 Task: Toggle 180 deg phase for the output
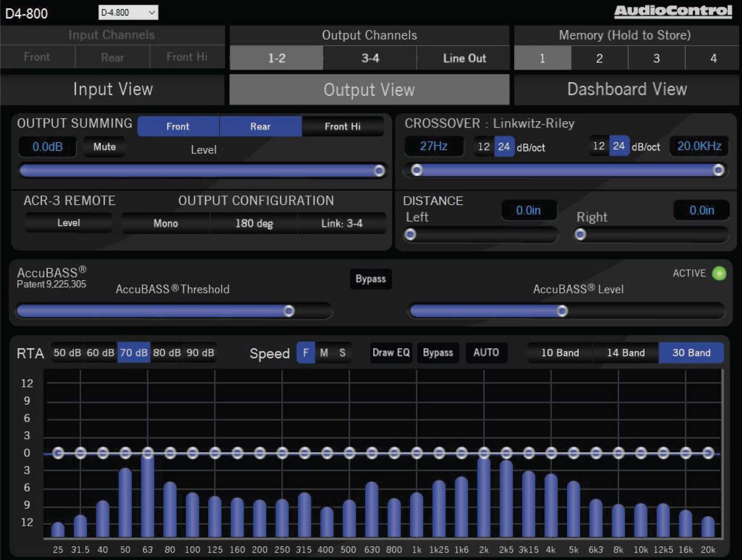pos(254,223)
